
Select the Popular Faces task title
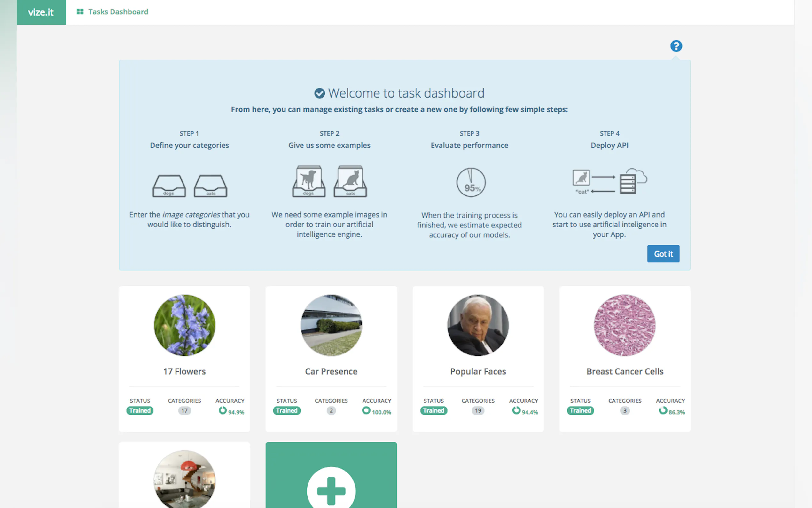pos(478,371)
